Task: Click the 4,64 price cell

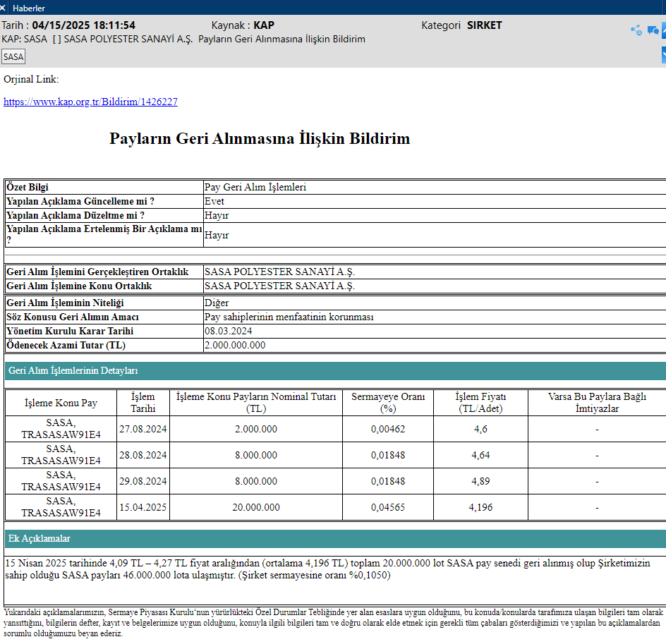Action: [480, 455]
